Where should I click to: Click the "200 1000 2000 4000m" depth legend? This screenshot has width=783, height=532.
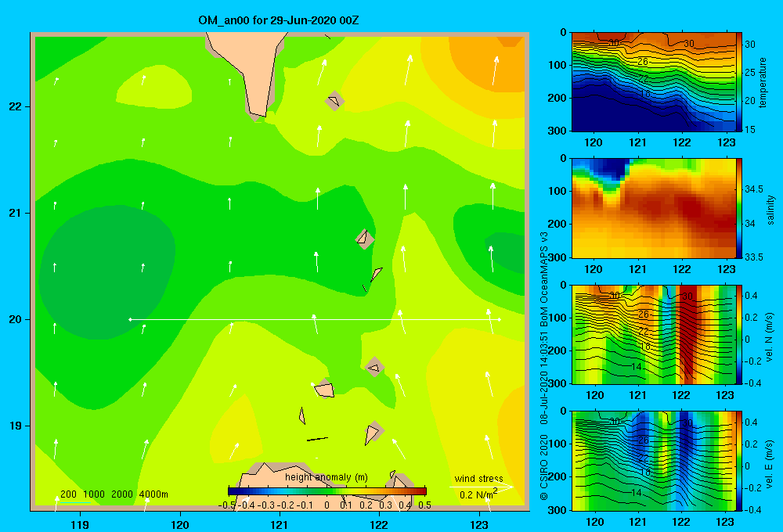[x=114, y=494]
